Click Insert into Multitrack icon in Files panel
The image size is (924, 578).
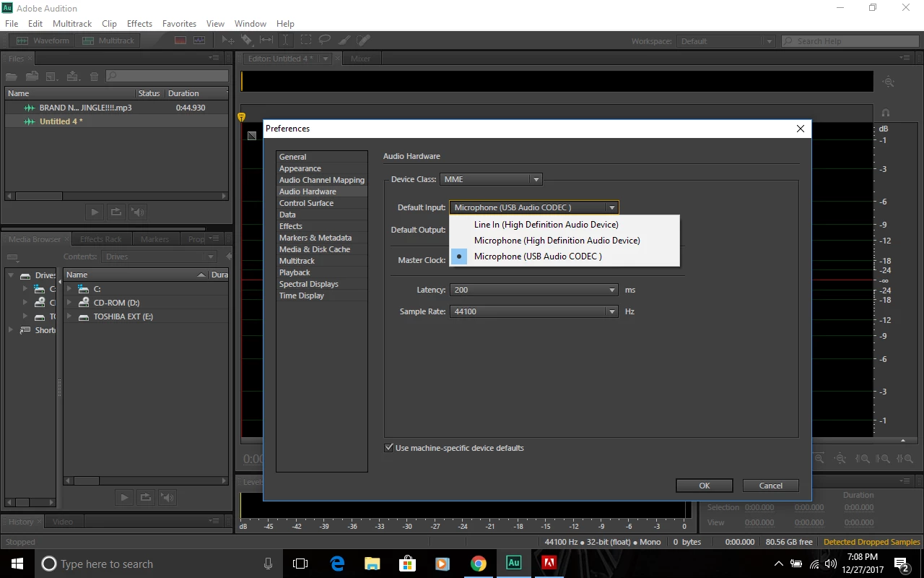(x=72, y=76)
